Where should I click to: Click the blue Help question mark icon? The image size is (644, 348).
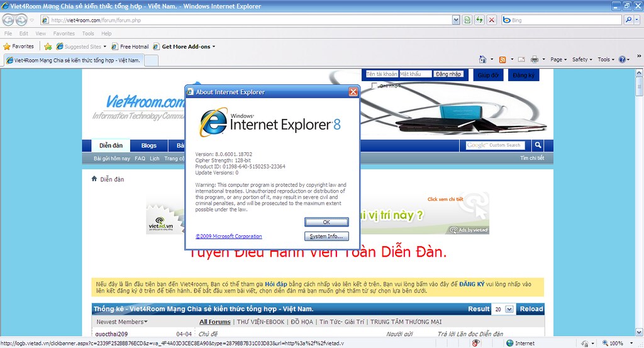622,60
